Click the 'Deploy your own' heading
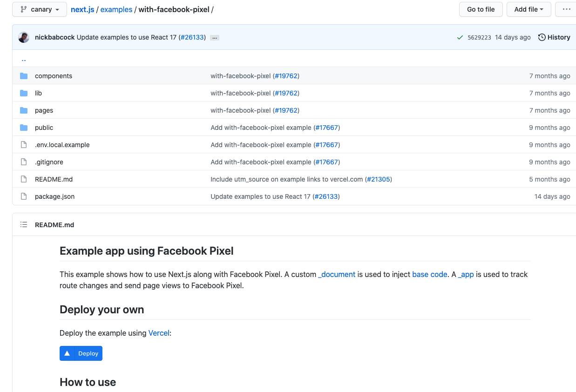Screen dimensions: 576x392 (x=102, y=310)
